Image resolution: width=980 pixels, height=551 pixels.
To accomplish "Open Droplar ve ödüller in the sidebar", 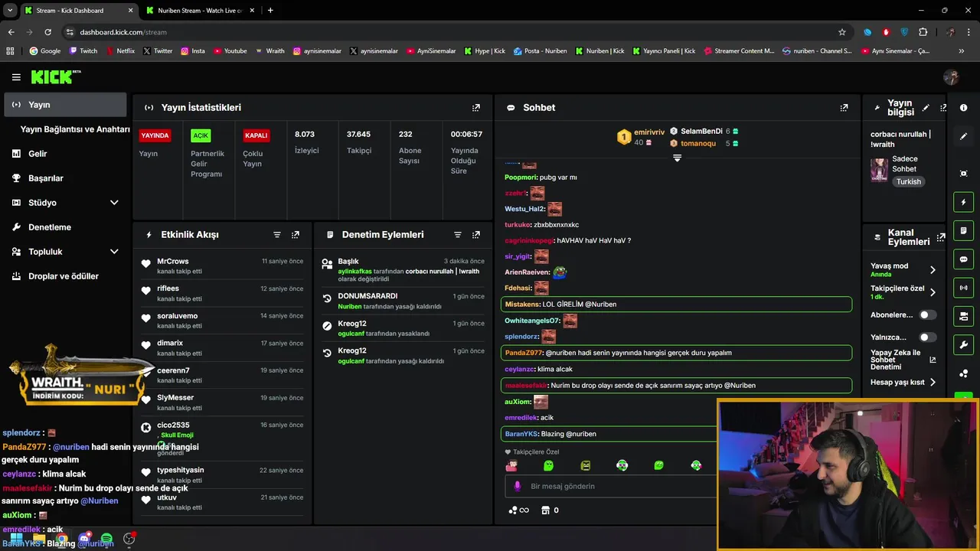I will (x=64, y=276).
